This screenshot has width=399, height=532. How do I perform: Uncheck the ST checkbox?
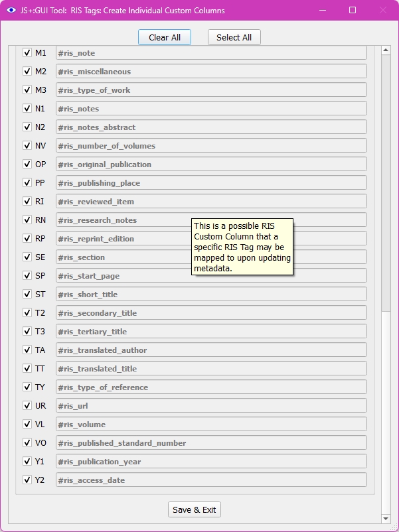(27, 294)
